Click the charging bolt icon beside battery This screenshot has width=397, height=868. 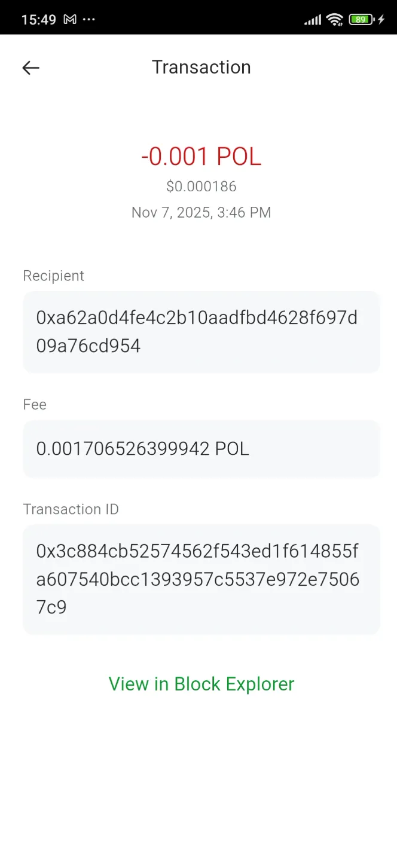(x=383, y=19)
